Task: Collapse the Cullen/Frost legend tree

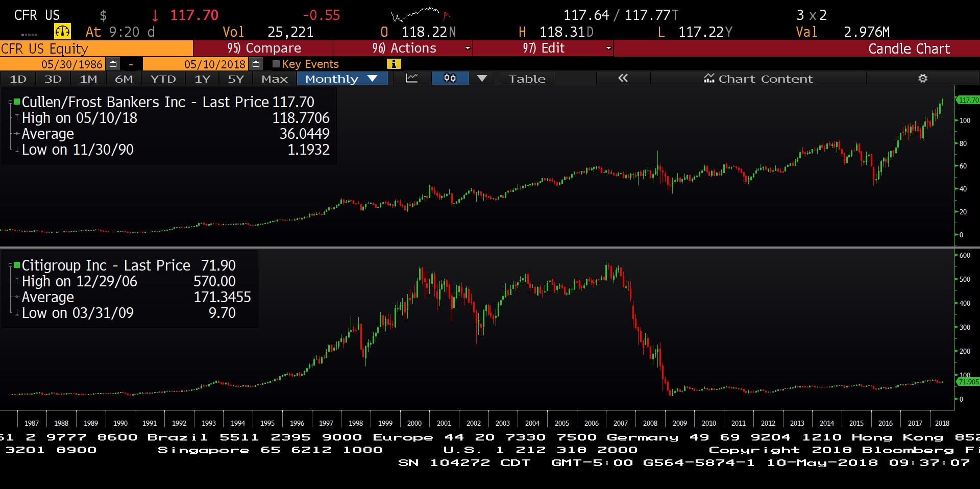Action: click(x=10, y=102)
